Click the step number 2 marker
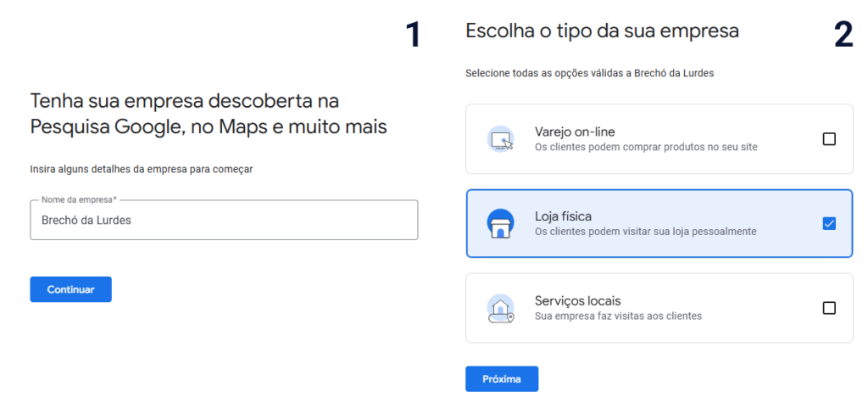This screenshot has height=409, width=868. [843, 35]
